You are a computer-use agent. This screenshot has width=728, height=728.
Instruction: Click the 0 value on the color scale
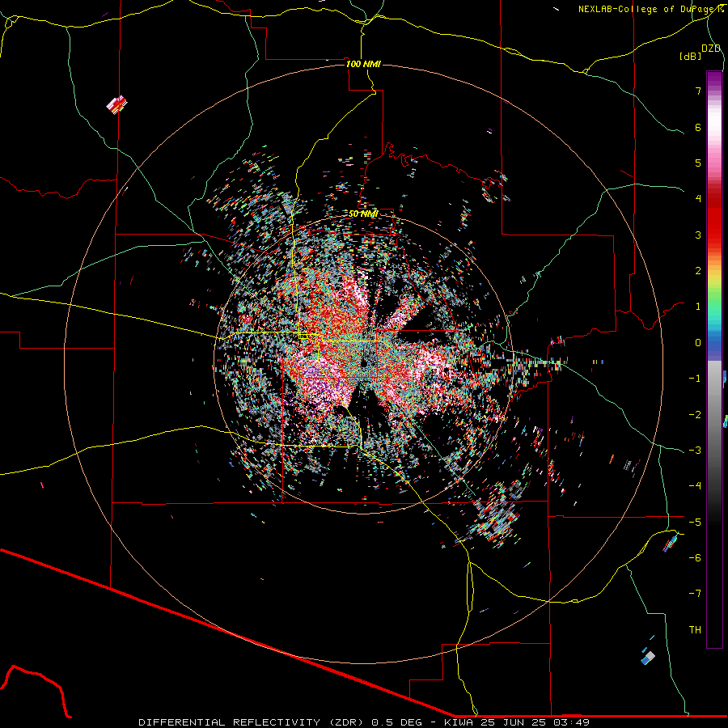(x=698, y=343)
